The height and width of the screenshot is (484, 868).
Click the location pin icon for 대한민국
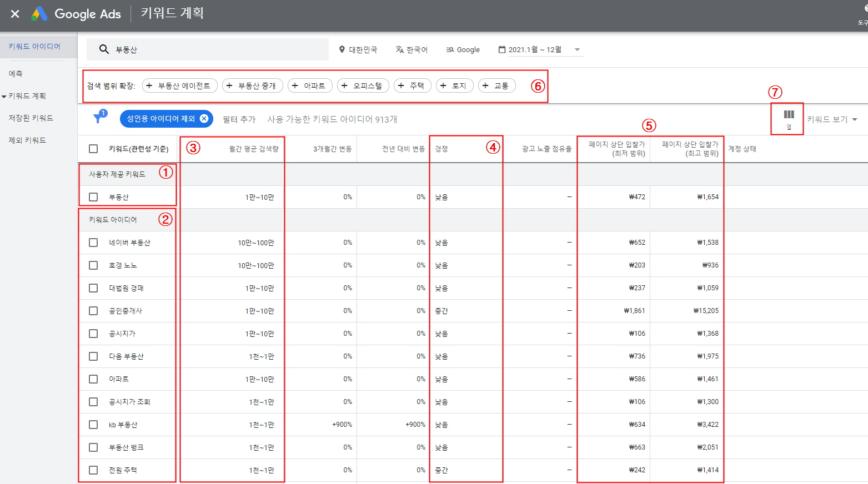point(342,49)
